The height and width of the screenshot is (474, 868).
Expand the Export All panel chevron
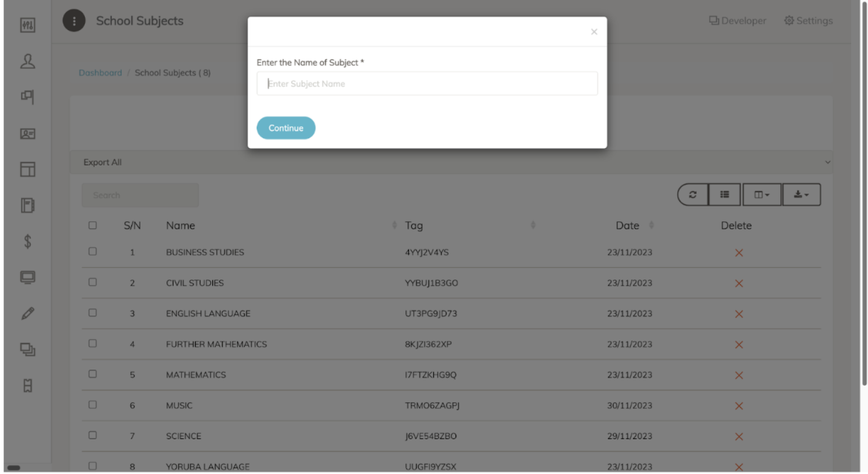tap(827, 162)
